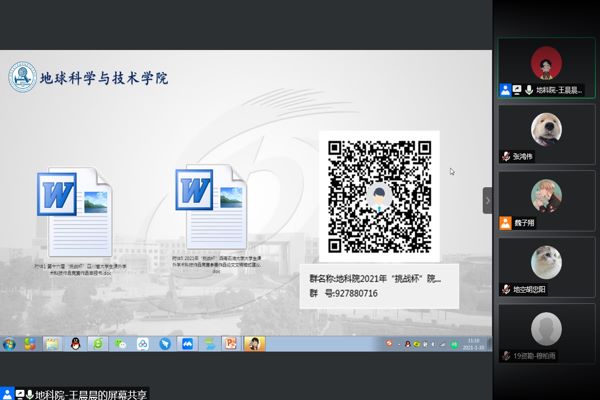Click the screen-sharing label mic icon

pyautogui.click(x=28, y=393)
